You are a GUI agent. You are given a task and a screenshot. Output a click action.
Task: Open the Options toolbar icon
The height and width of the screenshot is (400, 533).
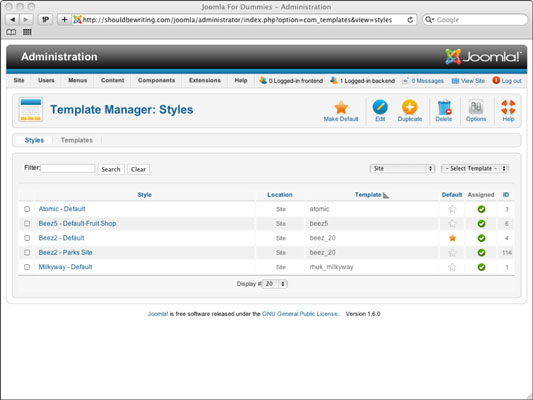[x=476, y=107]
